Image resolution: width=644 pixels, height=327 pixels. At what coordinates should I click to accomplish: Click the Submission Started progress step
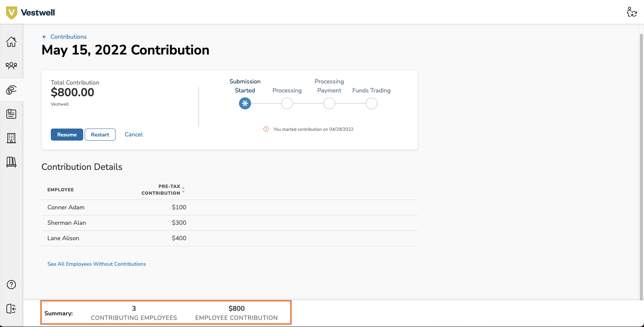(x=245, y=103)
